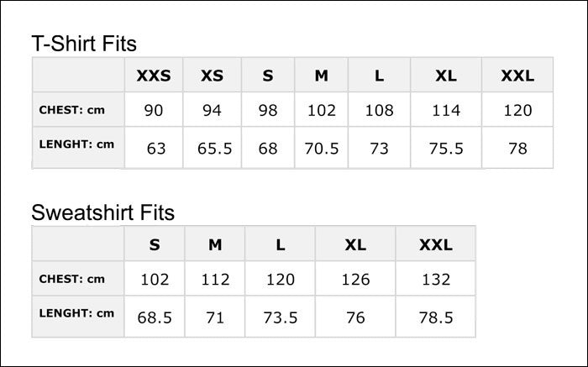Viewport: 588px width, 367px height.
Task: Click the LENGHT: cm label in Sweatshirt table
Action: (x=76, y=313)
